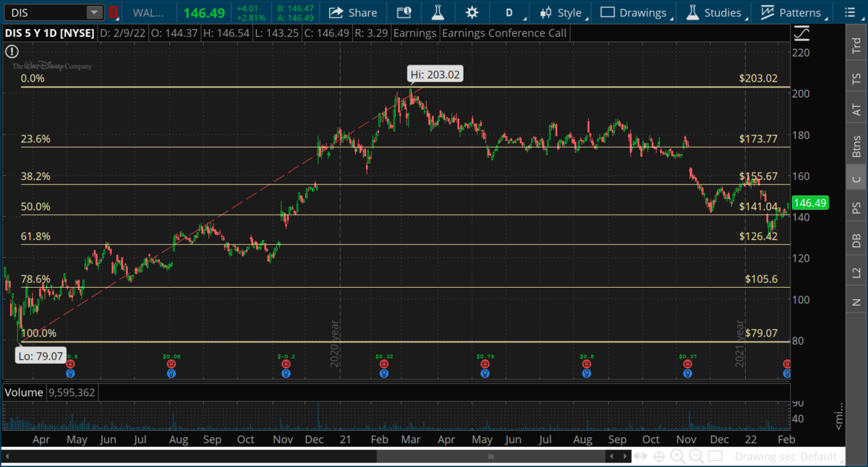
Task: Click the right scroll arrow button
Action: click(624, 456)
